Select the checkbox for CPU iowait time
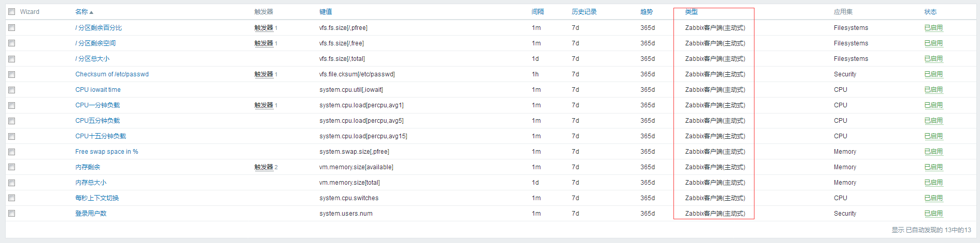 tap(12, 90)
